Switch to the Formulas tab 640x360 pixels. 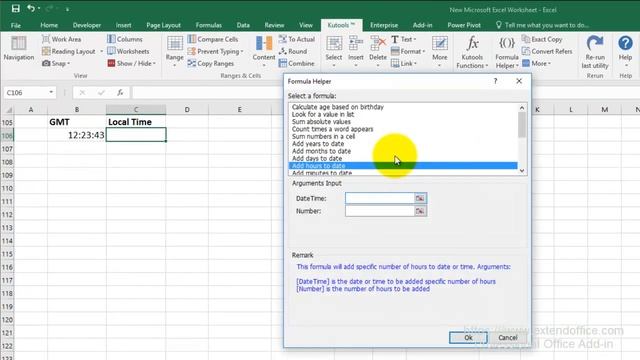pyautogui.click(x=208, y=25)
